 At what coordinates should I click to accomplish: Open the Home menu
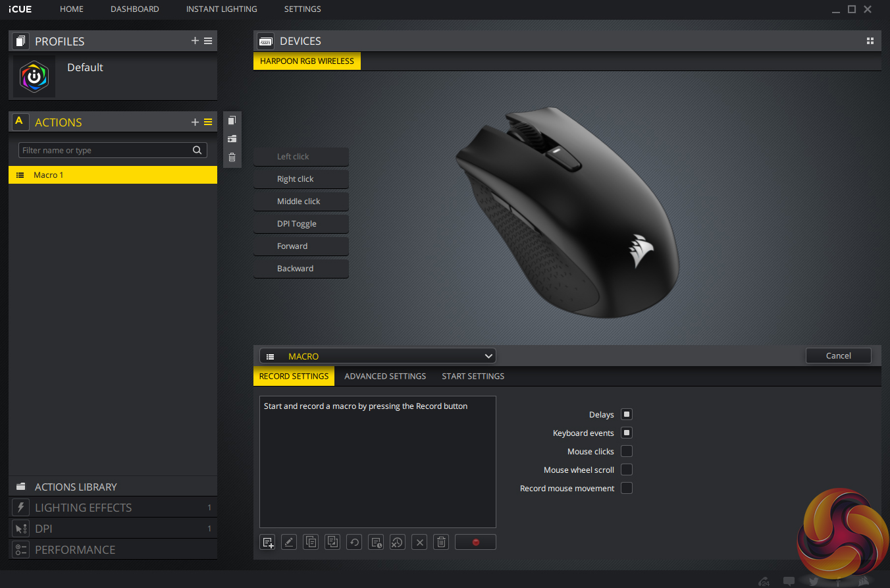click(72, 9)
